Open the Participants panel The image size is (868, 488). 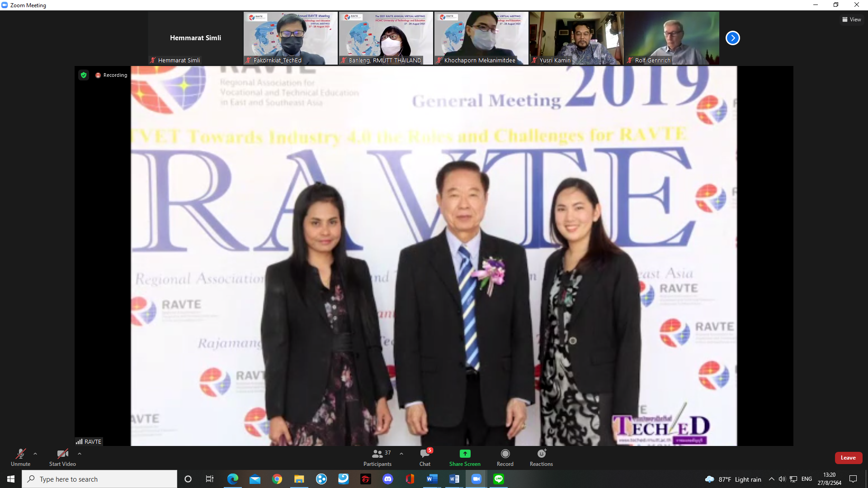(377, 457)
